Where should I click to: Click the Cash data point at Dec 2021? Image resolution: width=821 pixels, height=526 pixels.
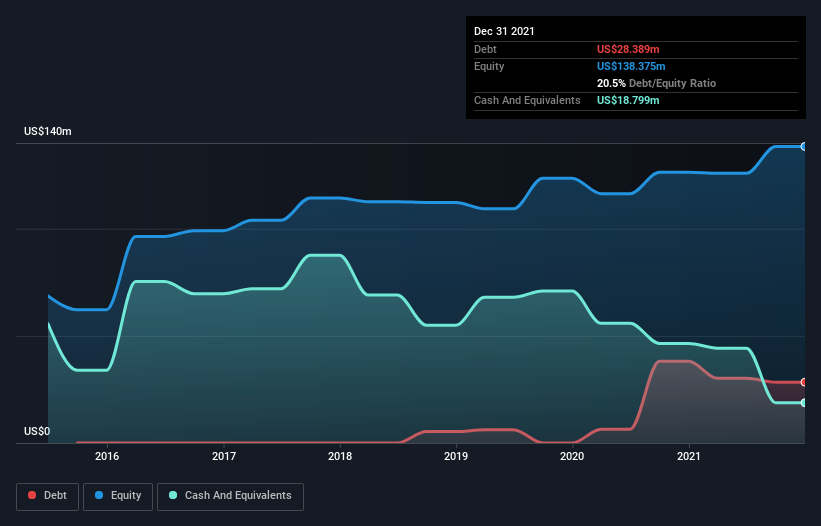tap(804, 402)
